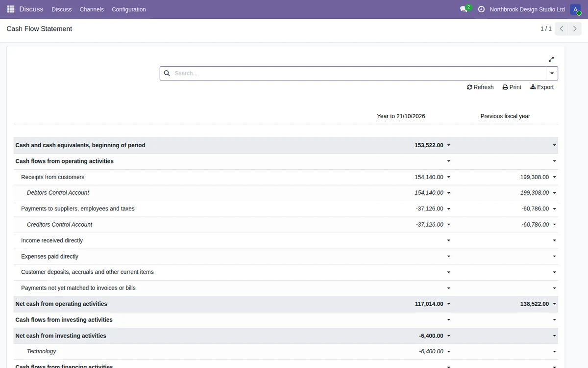Open the Discuss menu item
Image resolution: width=588 pixels, height=368 pixels.
(x=61, y=9)
